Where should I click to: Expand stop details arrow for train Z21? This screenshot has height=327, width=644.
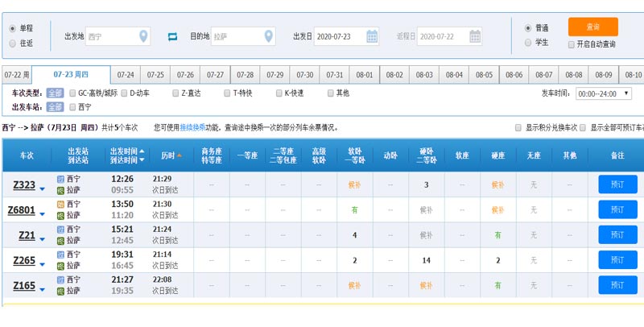[42, 239]
